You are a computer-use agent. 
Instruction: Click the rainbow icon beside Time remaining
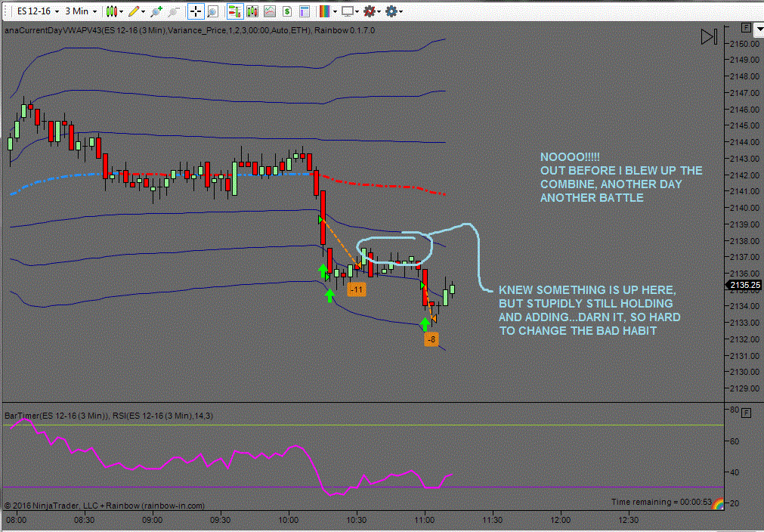point(717,504)
